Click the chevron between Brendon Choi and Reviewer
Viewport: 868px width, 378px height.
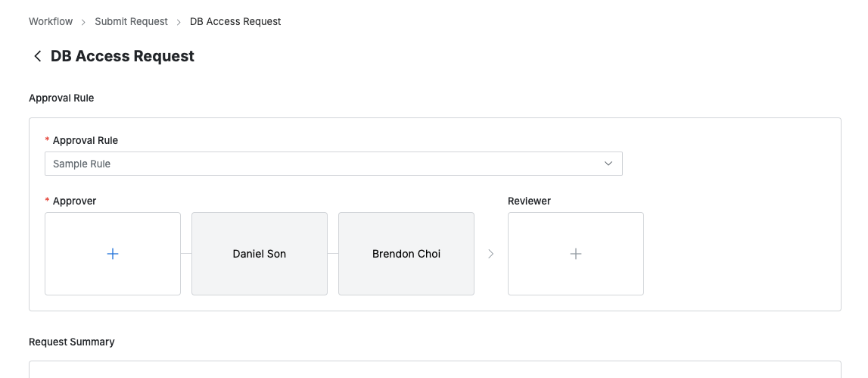(x=491, y=254)
